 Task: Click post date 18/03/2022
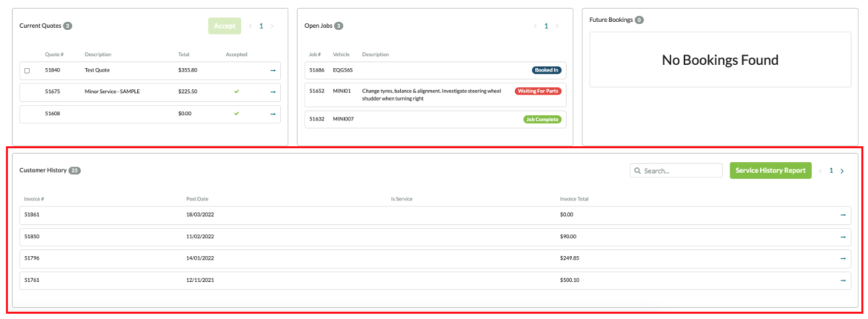tap(200, 215)
